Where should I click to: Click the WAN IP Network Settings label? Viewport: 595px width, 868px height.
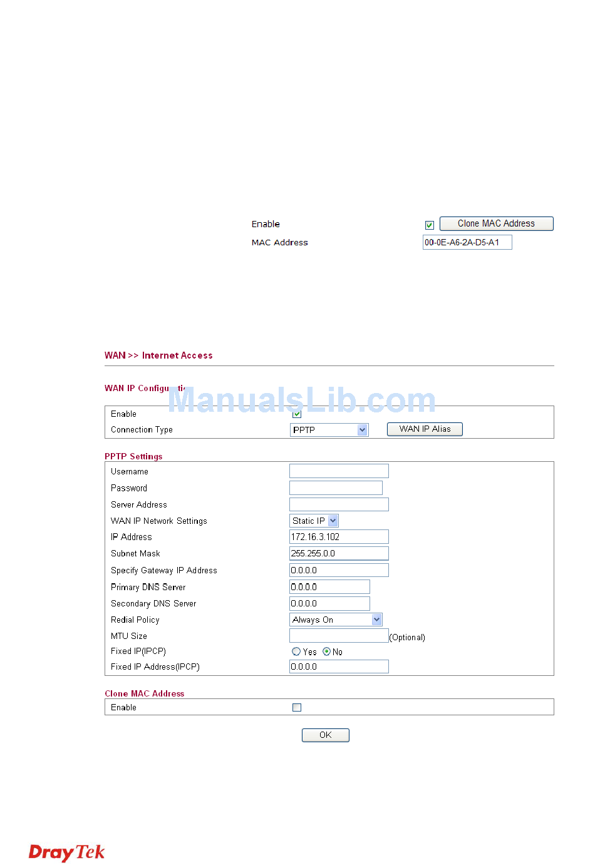159,521
